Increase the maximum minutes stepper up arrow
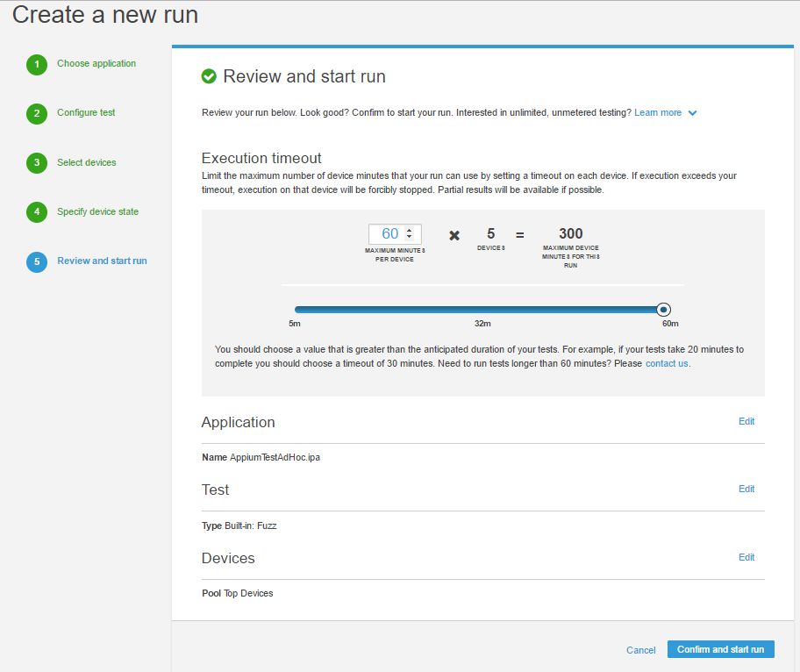Viewport: 800px width, 672px height. point(409,230)
